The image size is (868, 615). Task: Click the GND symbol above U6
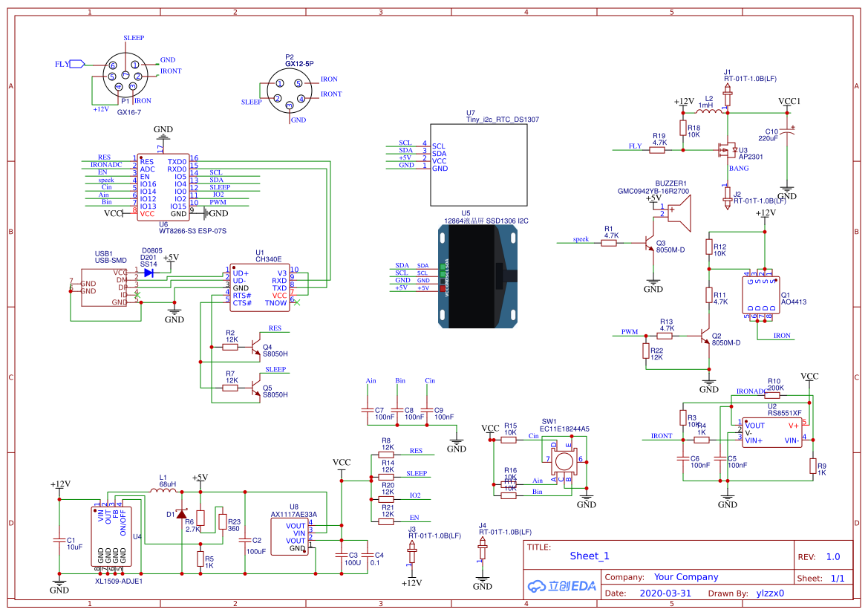163,133
